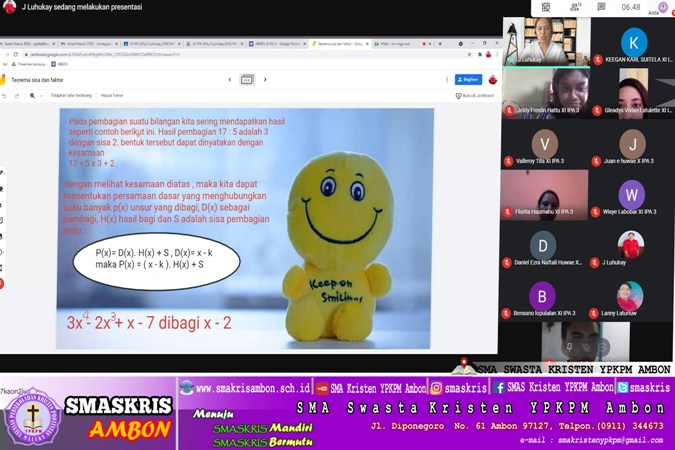Viewport: 675px width, 450px height.
Task: Click 'Hapus frame' button
Action: [x=112, y=96]
